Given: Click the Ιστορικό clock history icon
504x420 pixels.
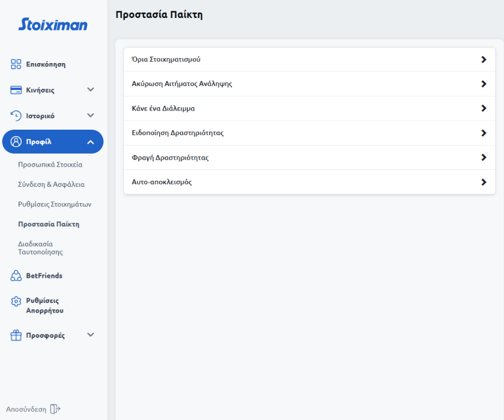Looking at the screenshot, I should tap(16, 115).
